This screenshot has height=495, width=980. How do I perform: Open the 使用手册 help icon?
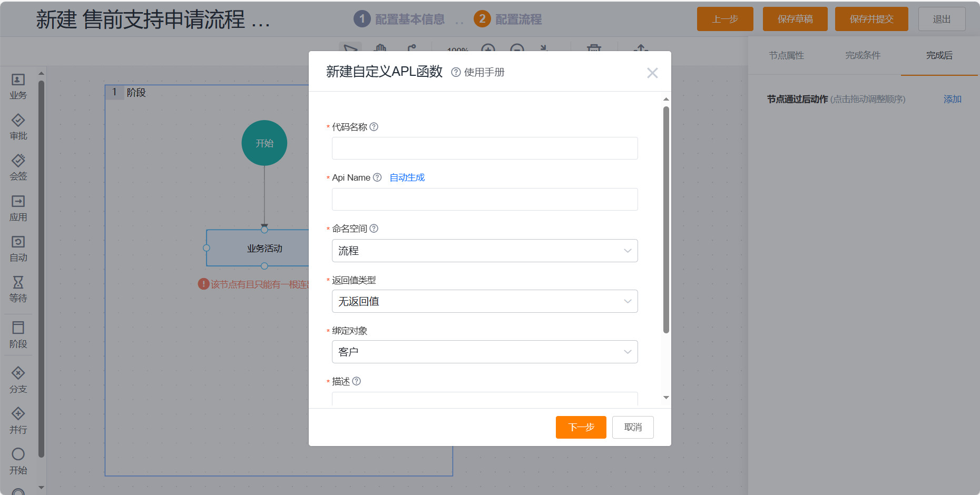point(456,72)
